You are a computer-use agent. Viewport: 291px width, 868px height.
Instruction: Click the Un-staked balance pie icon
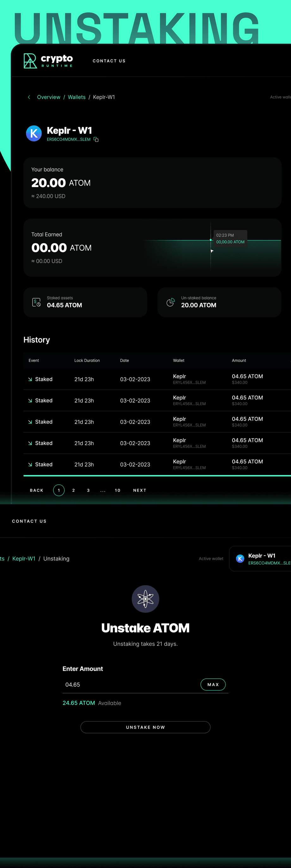point(171,302)
